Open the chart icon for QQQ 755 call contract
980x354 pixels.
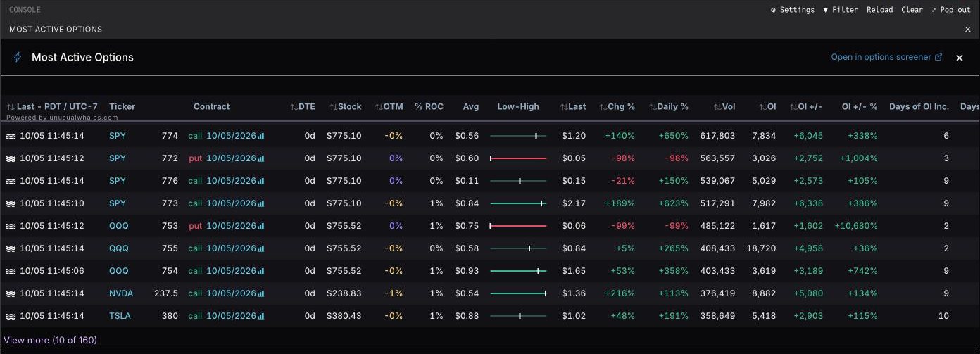click(261, 248)
